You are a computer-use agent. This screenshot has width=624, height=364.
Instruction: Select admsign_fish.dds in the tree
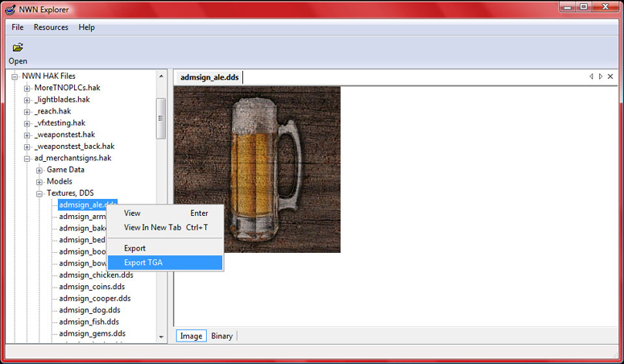click(x=89, y=321)
